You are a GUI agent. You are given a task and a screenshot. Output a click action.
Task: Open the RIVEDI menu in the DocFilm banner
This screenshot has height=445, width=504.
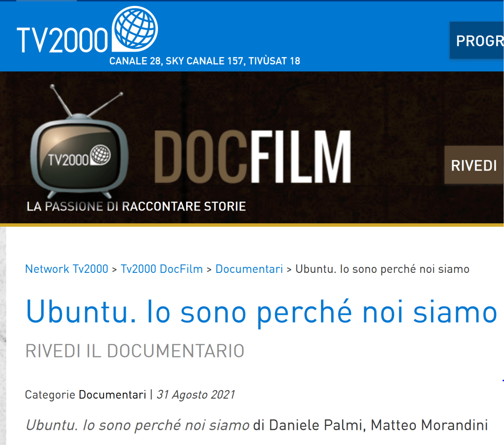tap(474, 166)
